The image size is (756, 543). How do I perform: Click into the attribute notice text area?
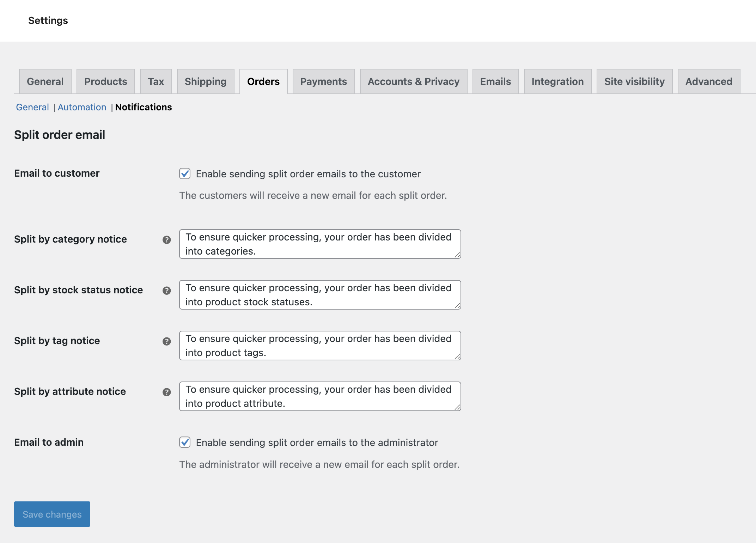320,396
